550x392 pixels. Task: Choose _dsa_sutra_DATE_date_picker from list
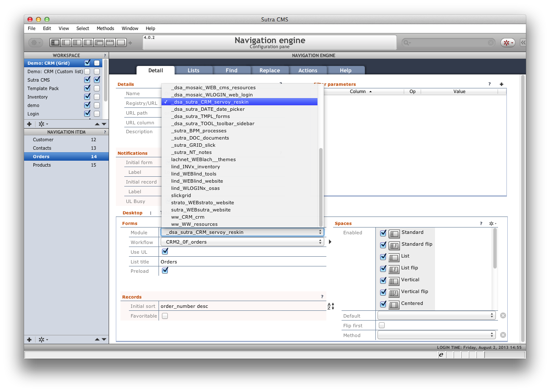coord(239,109)
